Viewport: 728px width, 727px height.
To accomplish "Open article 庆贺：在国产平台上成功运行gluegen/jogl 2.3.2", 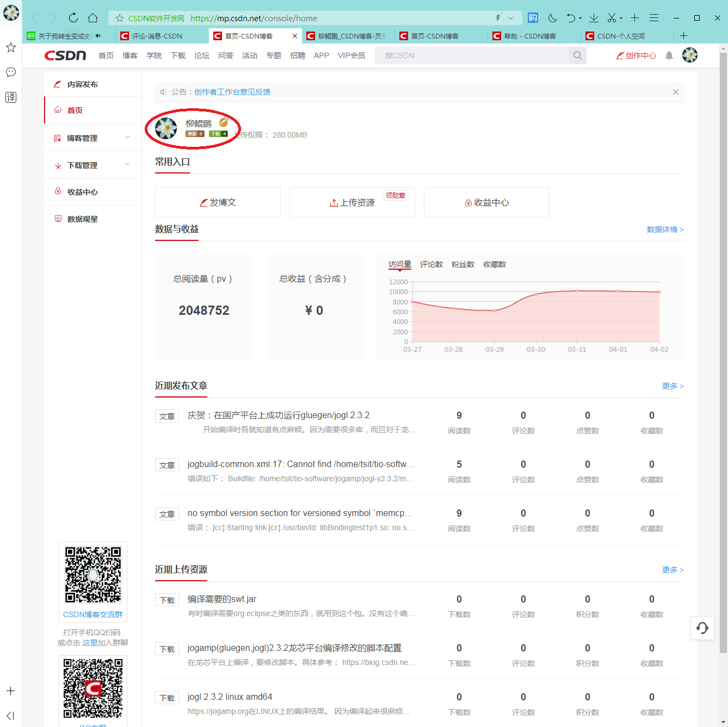I will click(279, 415).
